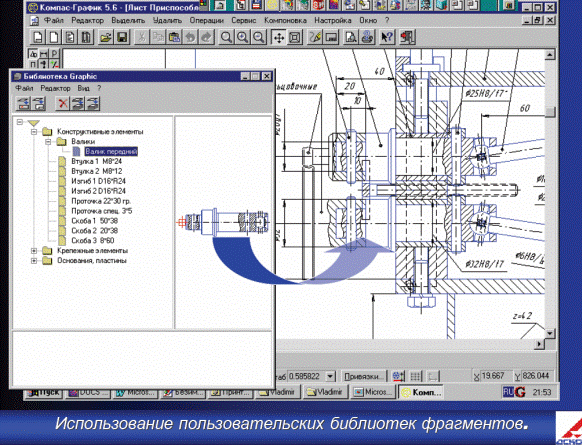The image size is (582, 445).
Task: Select Проточка 22*30 гр. item
Action: pos(101,201)
